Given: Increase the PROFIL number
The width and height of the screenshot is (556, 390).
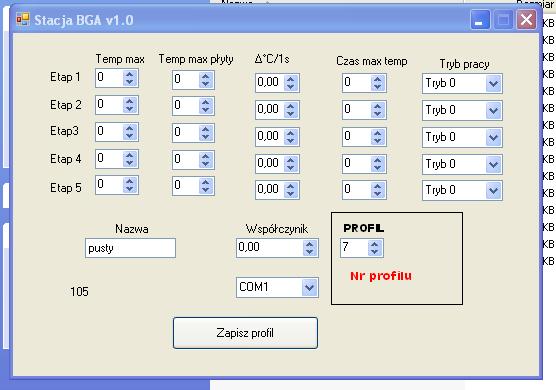Looking at the screenshot, I should pos(375,244).
